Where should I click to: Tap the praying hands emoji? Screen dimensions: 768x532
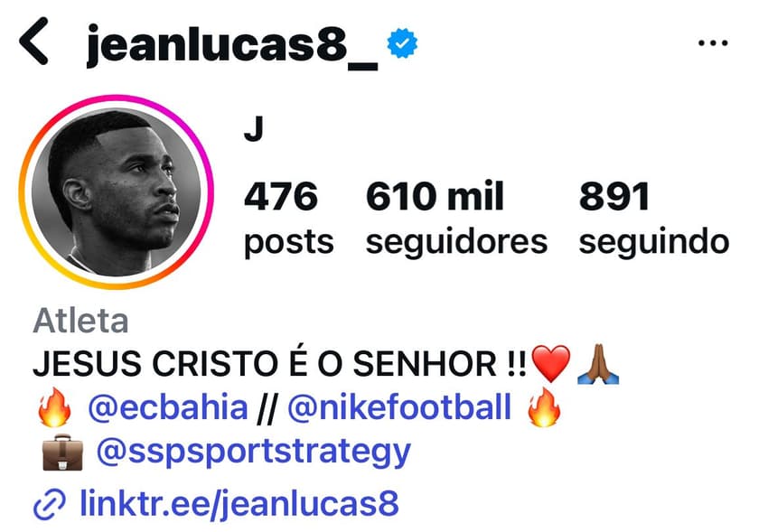(598, 364)
